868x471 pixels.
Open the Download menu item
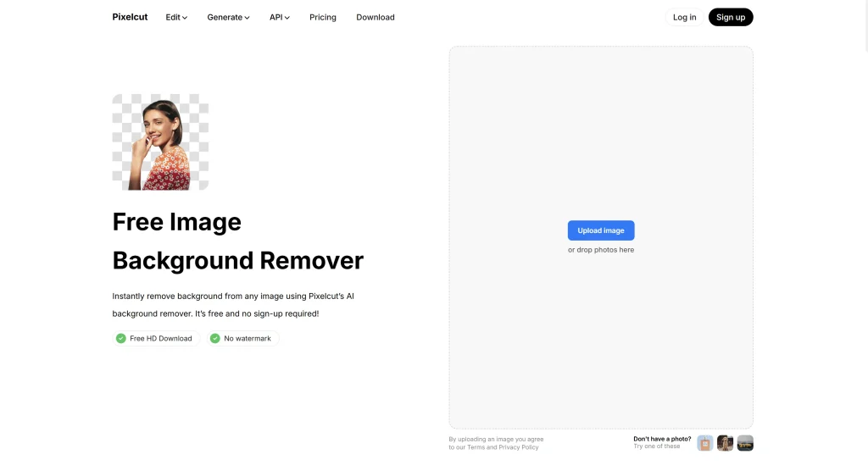[x=375, y=17]
